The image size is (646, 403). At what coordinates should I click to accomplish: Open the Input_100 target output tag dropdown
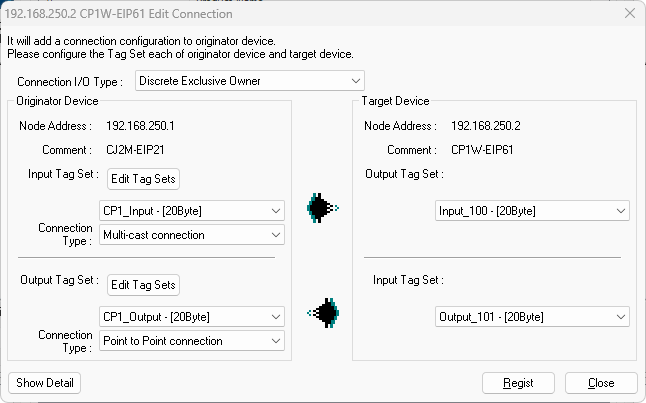[x=532, y=211]
